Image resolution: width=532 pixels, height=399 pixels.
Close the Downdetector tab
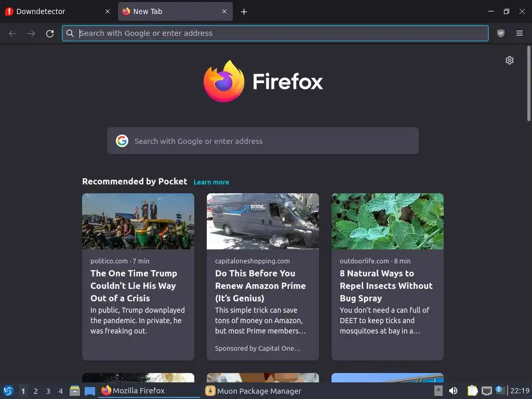point(108,11)
